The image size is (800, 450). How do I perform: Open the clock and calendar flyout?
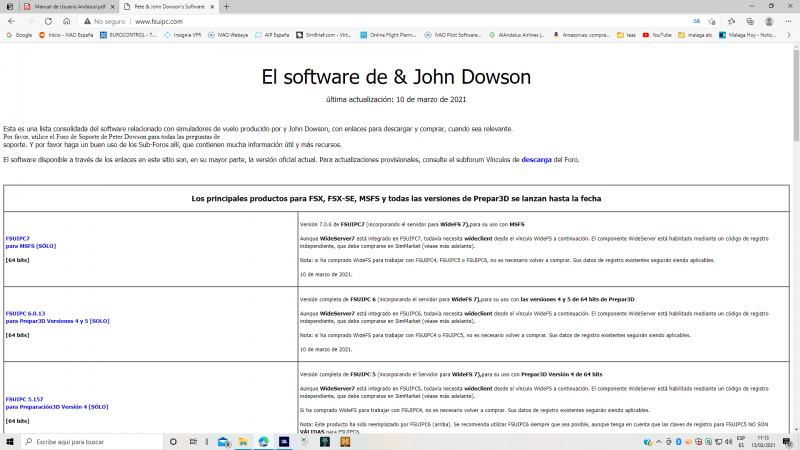pyautogui.click(x=763, y=442)
